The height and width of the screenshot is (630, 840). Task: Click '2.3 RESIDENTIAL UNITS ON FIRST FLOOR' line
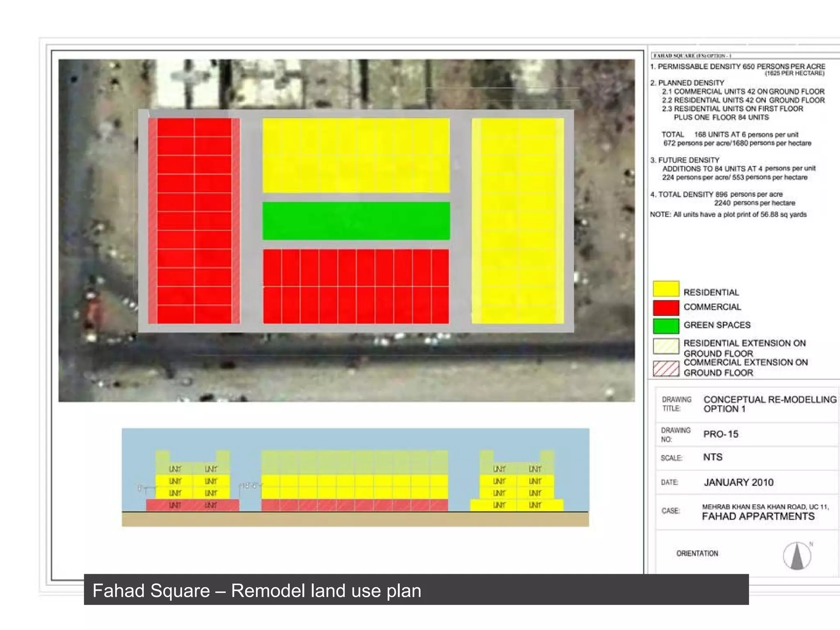point(733,109)
